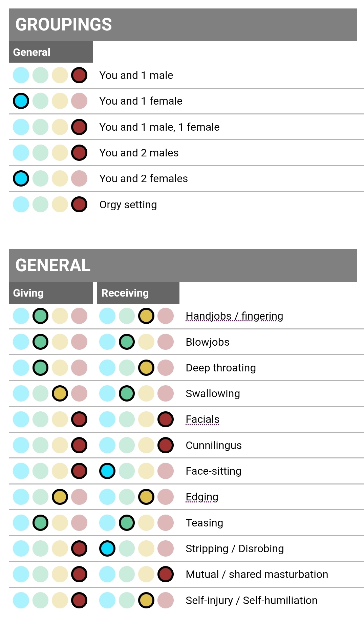Select blue circle for "You and 1 male"
Screen dimensions: 364x626
[21, 75]
